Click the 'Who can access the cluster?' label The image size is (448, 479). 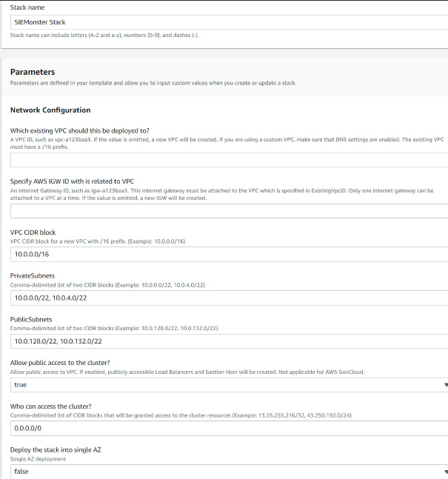point(50,406)
